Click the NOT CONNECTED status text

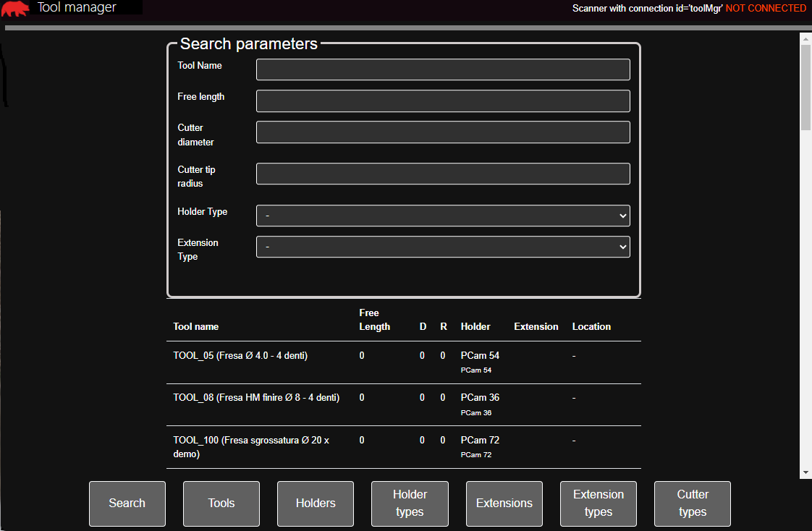766,8
